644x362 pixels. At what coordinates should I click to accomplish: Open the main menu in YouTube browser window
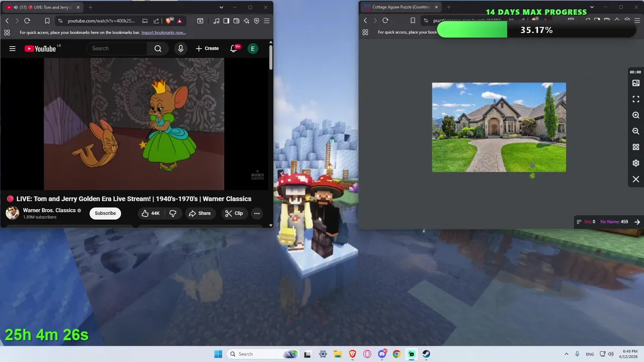(267, 21)
